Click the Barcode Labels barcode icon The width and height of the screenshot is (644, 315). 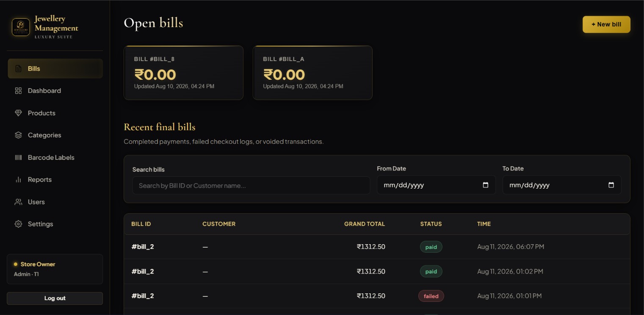coord(18,158)
